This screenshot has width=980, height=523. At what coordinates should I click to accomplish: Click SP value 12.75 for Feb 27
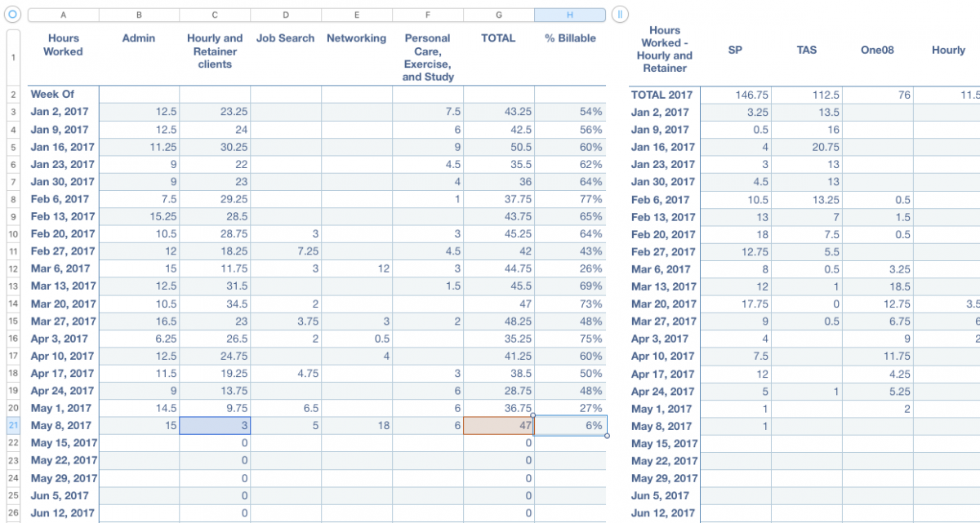pyautogui.click(x=735, y=251)
